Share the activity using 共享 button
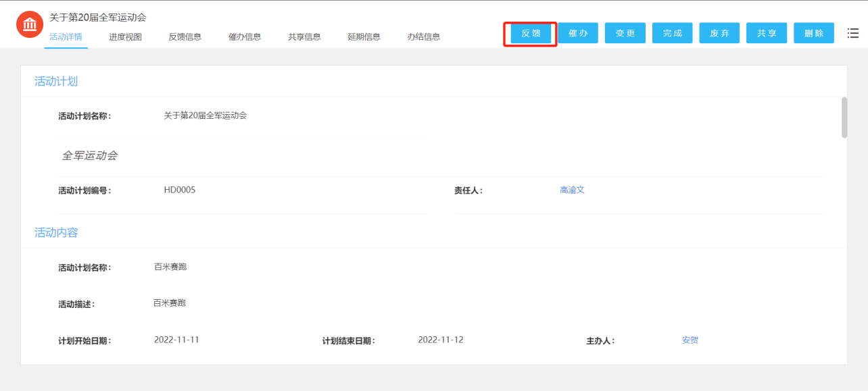 pos(766,32)
